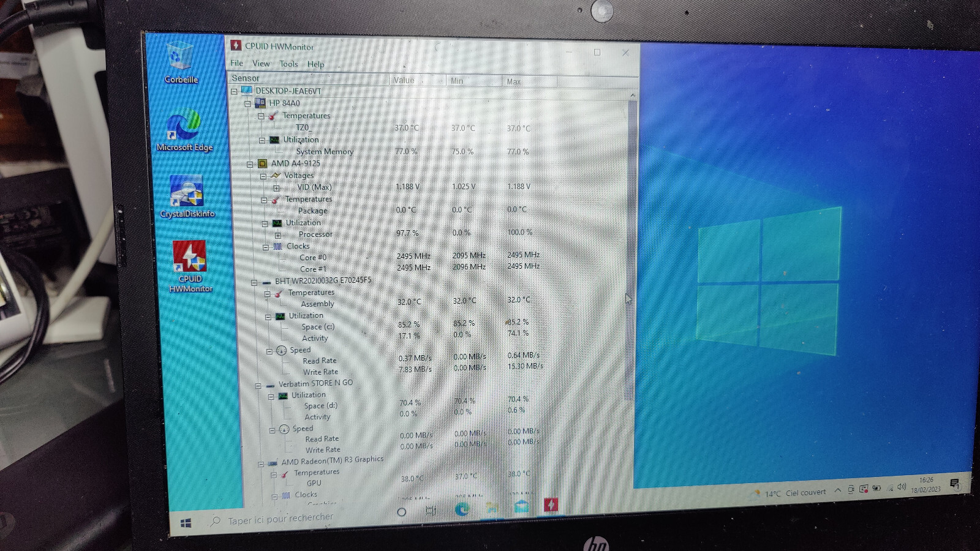The height and width of the screenshot is (551, 980).
Task: Click the HWMonitor title bar icon
Action: pos(236,45)
